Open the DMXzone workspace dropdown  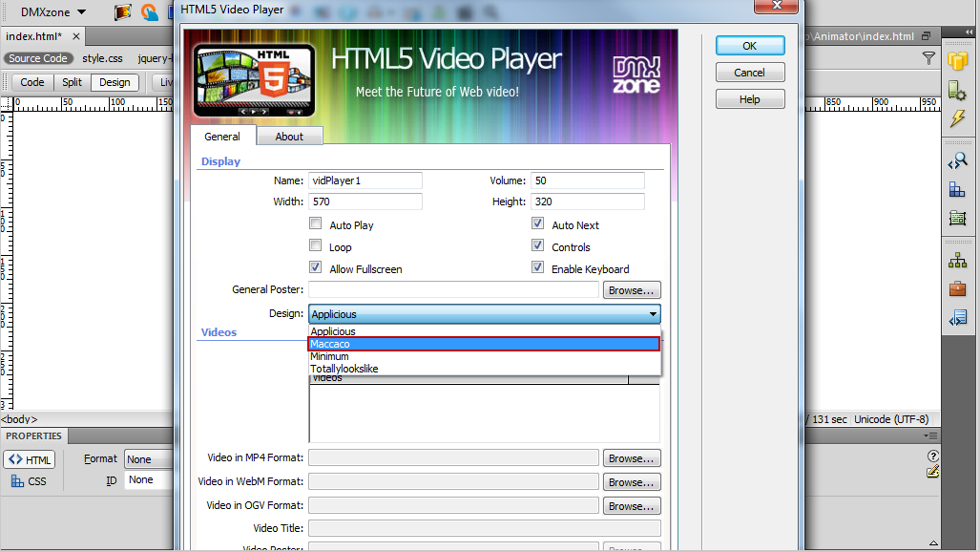(53, 11)
